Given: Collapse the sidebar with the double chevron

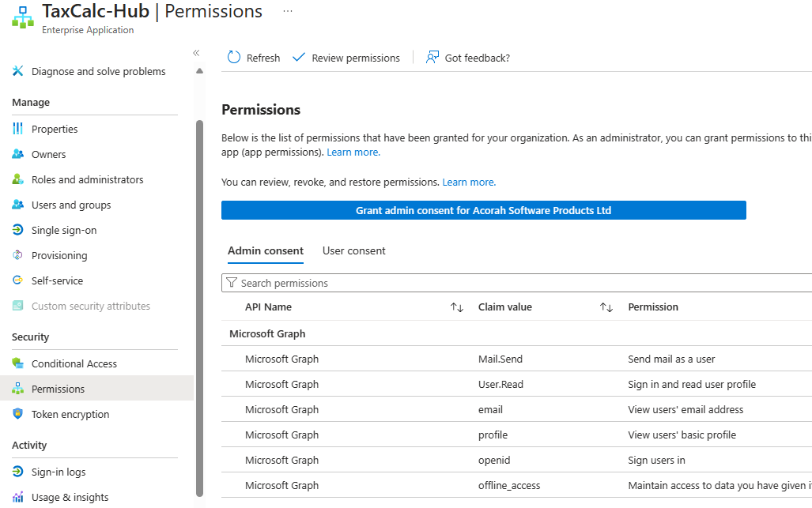Looking at the screenshot, I should click(x=196, y=53).
